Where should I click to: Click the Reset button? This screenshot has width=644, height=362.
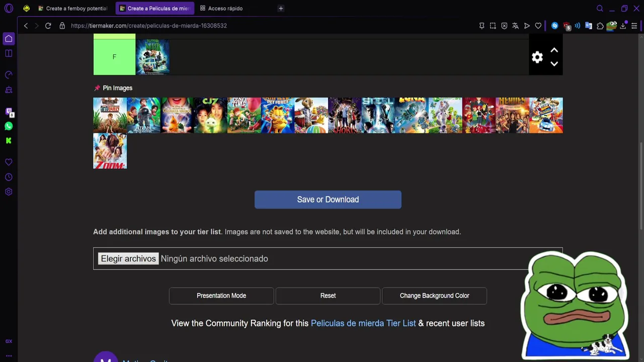328,296
